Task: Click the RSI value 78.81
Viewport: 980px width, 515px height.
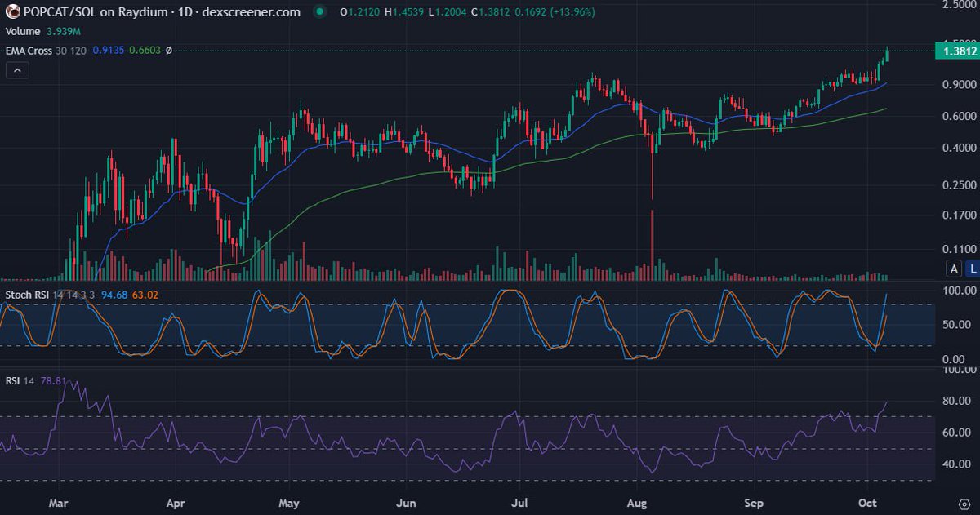Action: pyautogui.click(x=53, y=380)
